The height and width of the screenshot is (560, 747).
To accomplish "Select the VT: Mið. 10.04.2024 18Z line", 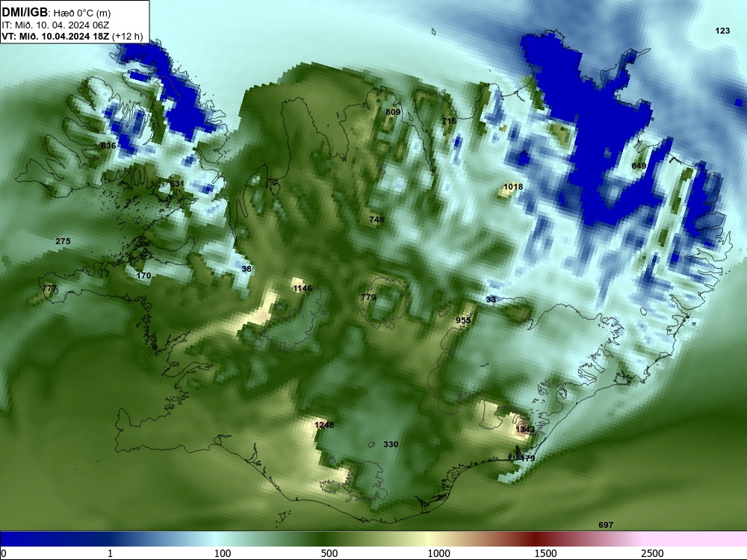I will (x=72, y=36).
